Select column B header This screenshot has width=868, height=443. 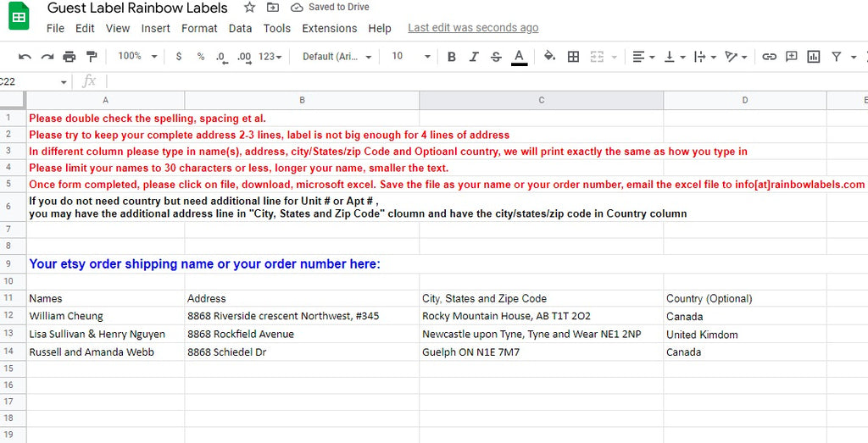click(x=302, y=100)
